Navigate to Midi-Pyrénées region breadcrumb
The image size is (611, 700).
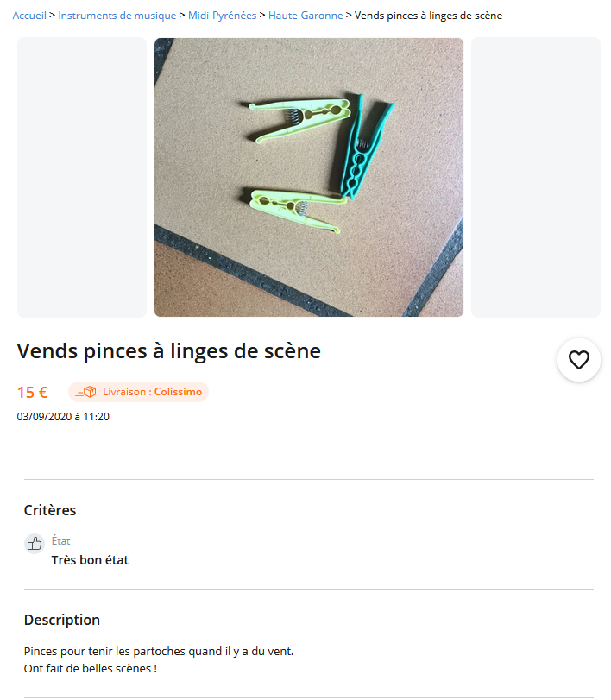(x=222, y=16)
